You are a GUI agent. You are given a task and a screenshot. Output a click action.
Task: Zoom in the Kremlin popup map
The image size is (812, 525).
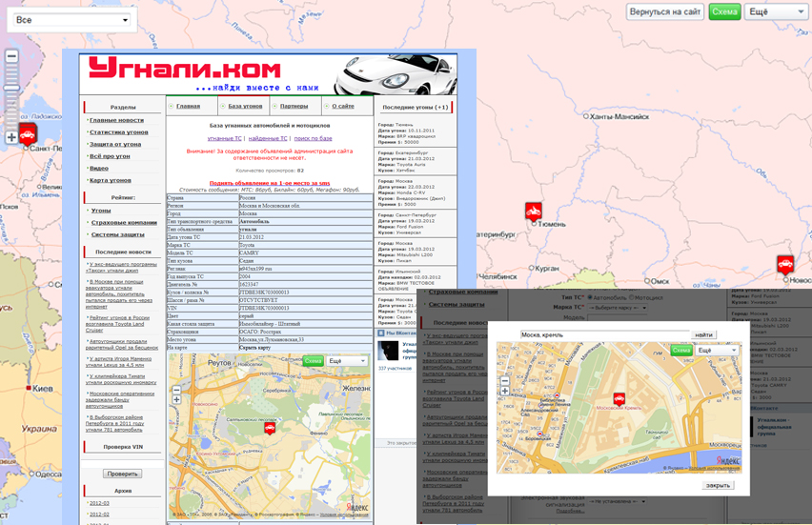tap(505, 391)
